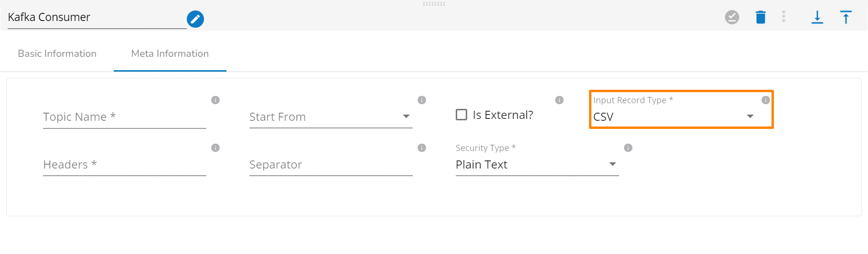Select the Meta Information tab

pos(170,53)
